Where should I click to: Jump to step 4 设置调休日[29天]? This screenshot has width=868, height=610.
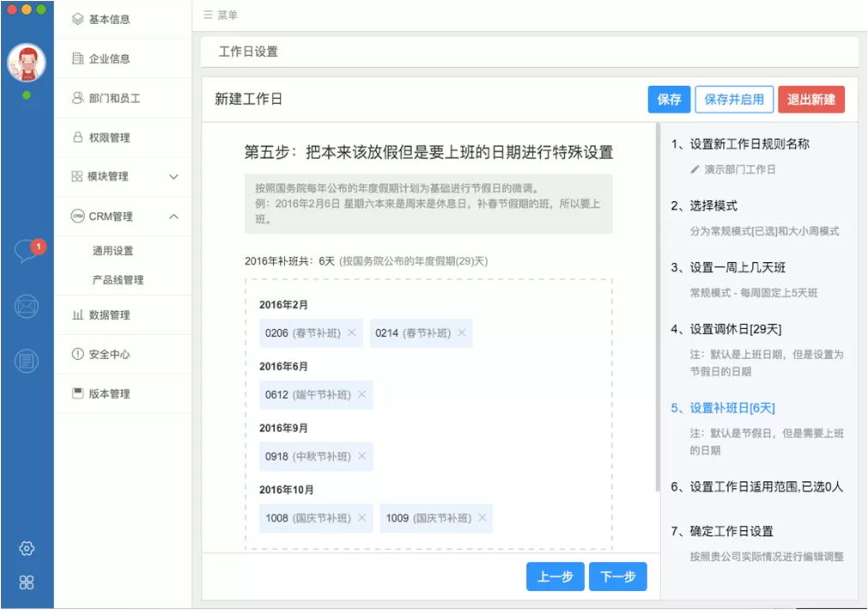tap(726, 329)
